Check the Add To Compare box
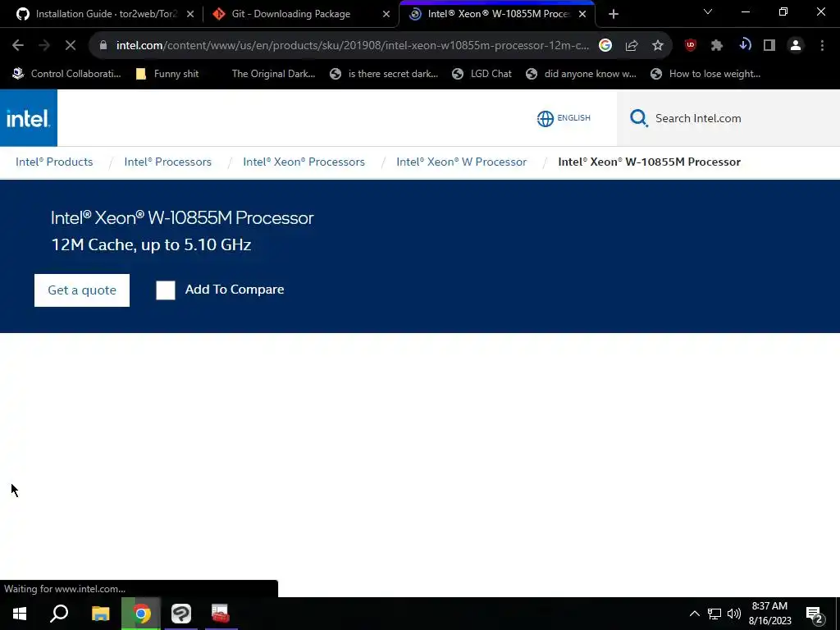Viewport: 840px width, 630px height. (x=166, y=290)
